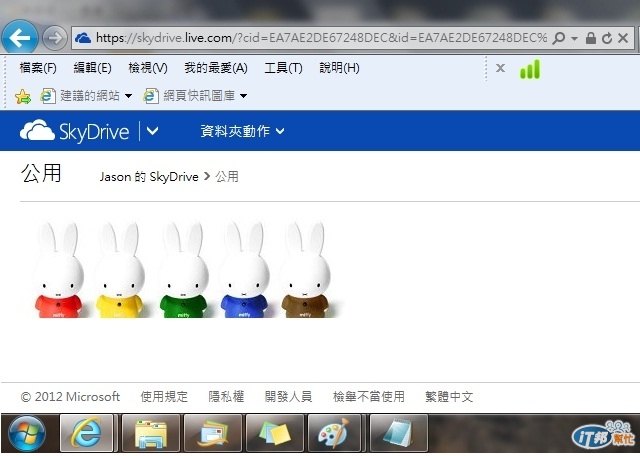Screen dimensions: 640x456
Task: Click the browser Forward arrow button
Action: (x=55, y=38)
